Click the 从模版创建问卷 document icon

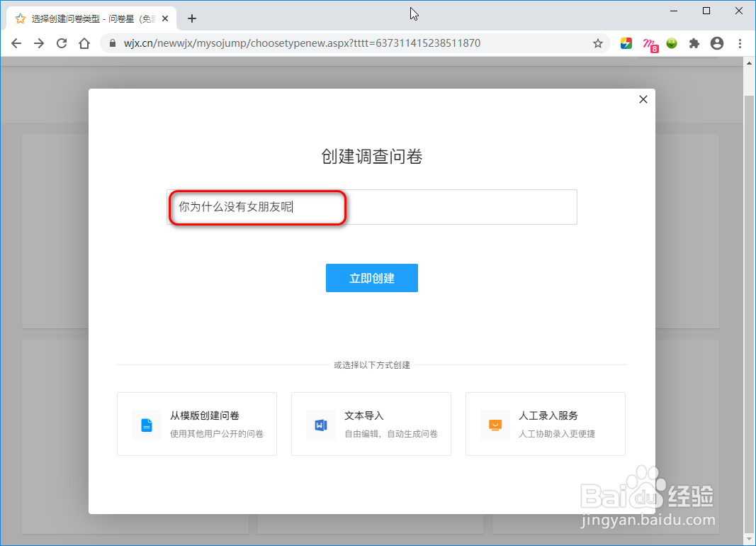point(146,424)
